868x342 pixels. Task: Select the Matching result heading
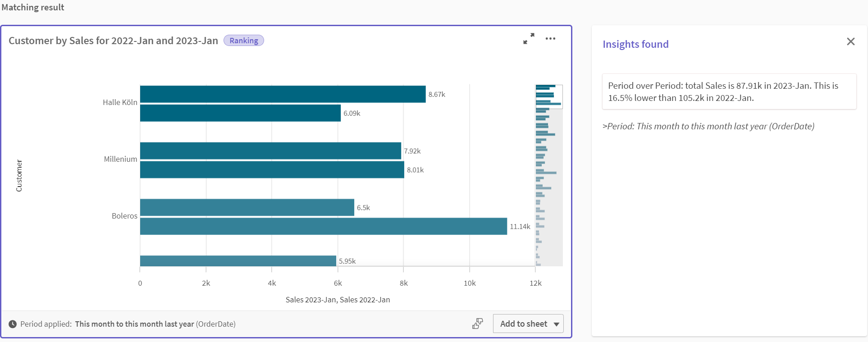coord(33,7)
